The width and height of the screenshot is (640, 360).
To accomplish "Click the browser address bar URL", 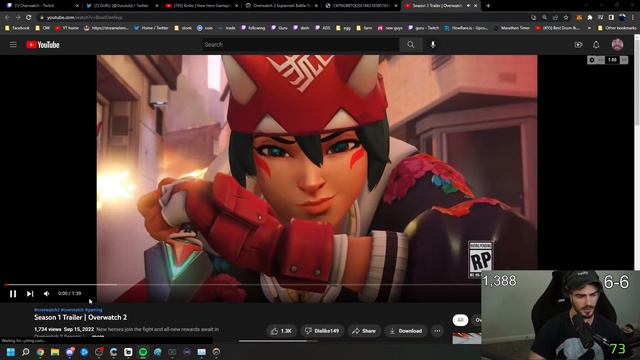I will point(84,18).
